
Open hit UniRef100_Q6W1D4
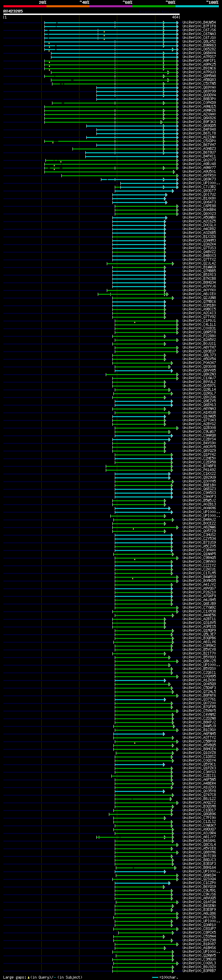click(199, 875)
